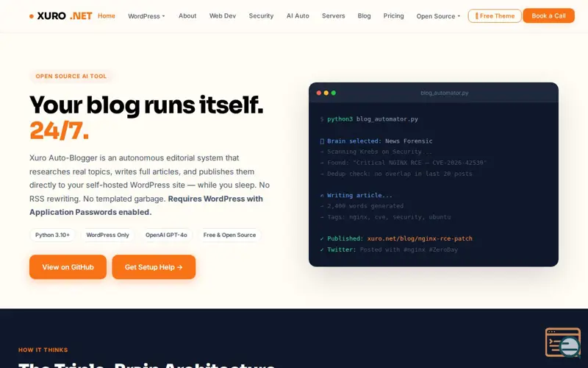This screenshot has height=368, width=588.
Task: Click the Twitter: Posted terminal line
Action: [389, 250]
